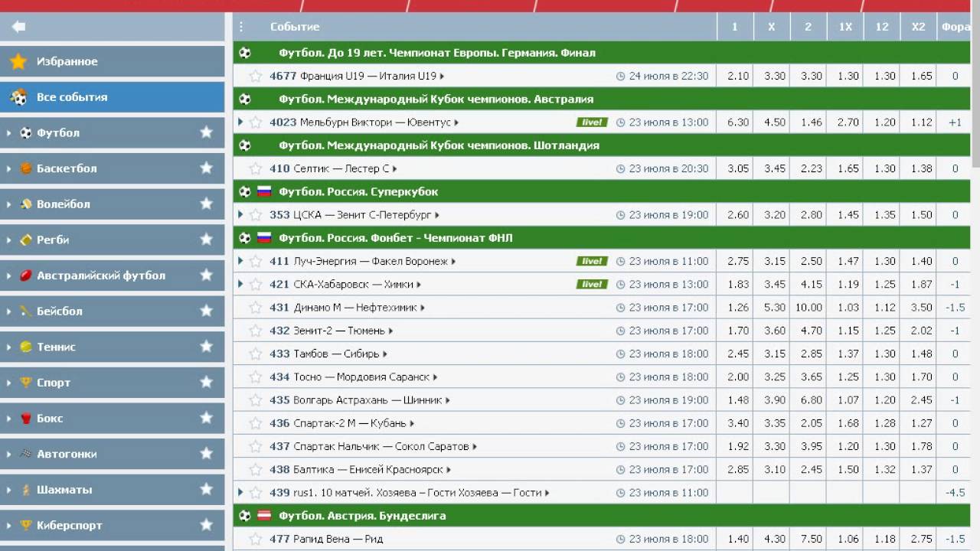The image size is (980, 551).
Task: Click draw odds 3.20 for ЦСКА — Зенит
Action: coord(775,215)
